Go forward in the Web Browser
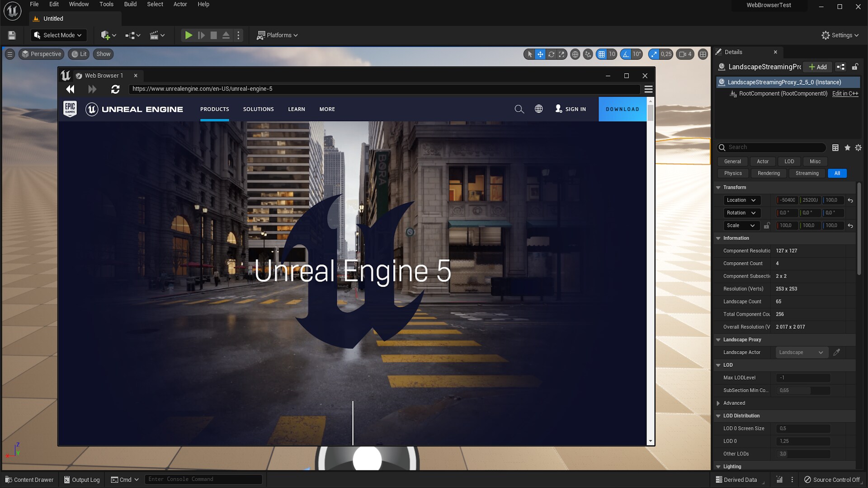This screenshot has height=488, width=868. pos(92,89)
